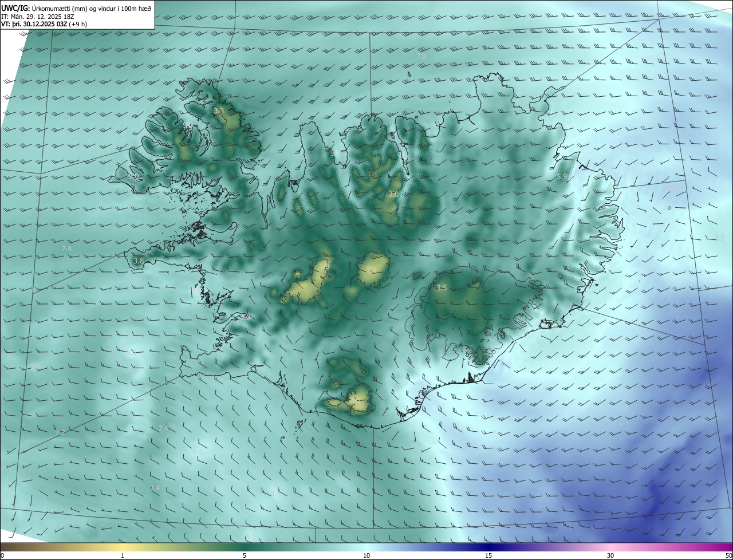Click the yellow color-scale segment above the 1 tick
The image size is (733, 560).
[x=123, y=547]
